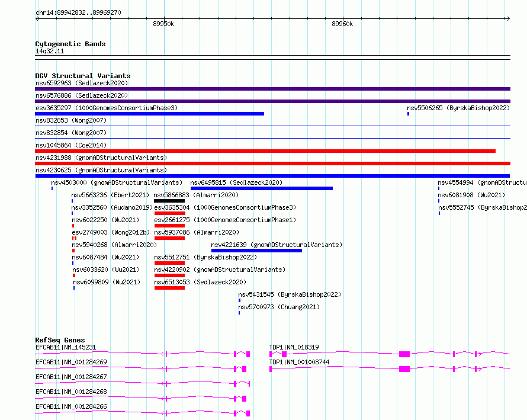Open variant nsv4503000 label

pos(117,182)
